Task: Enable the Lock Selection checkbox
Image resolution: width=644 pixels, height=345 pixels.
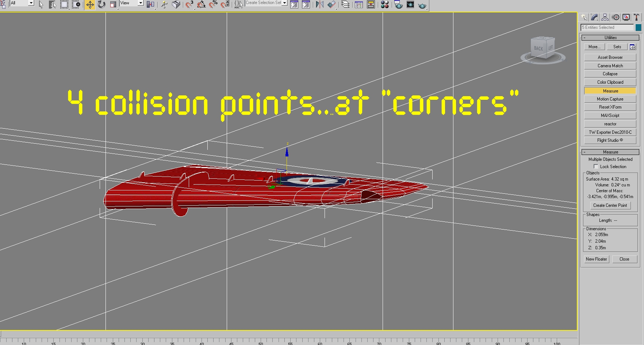Action: click(595, 167)
